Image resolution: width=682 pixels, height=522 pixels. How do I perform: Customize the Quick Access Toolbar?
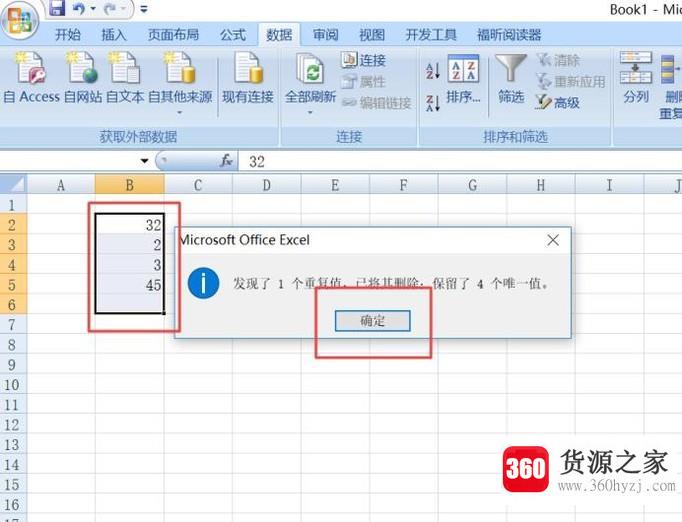(144, 9)
